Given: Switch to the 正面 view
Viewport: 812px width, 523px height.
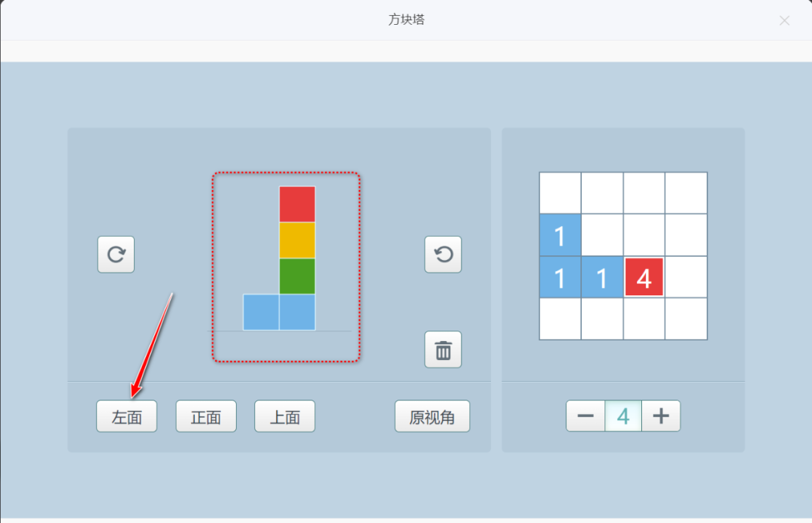Looking at the screenshot, I should point(205,416).
